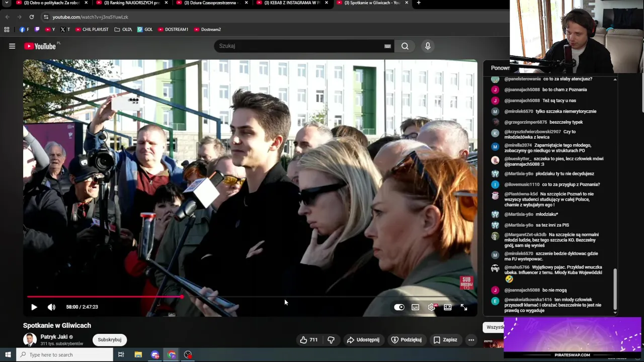Close the 'Ostro o politykach' tab
The height and width of the screenshot is (362, 644).
86,3
